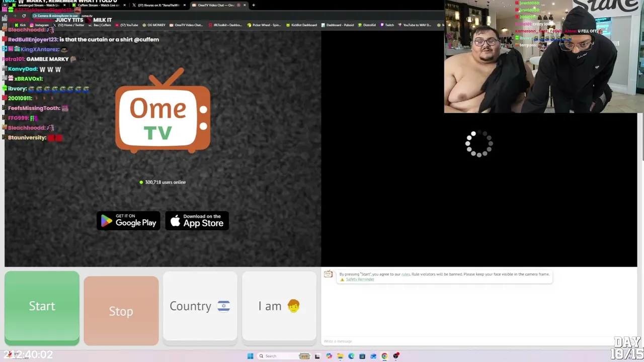Viewport: 644px width, 362px height.
Task: Open the Download on the App Store badge
Action: (197, 221)
